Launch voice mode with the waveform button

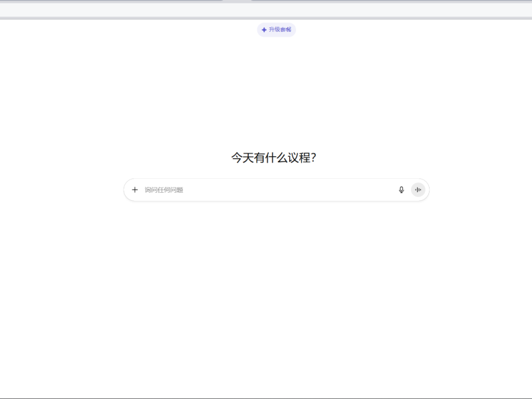click(418, 190)
